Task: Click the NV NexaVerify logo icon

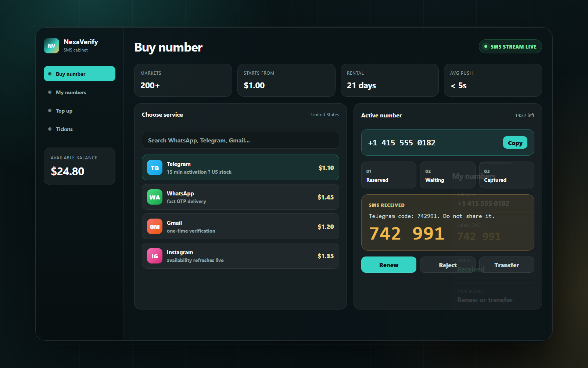Action: point(51,46)
